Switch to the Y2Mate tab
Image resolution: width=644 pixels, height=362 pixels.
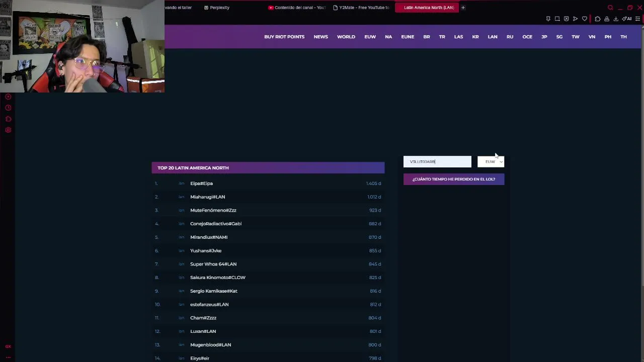362,8
